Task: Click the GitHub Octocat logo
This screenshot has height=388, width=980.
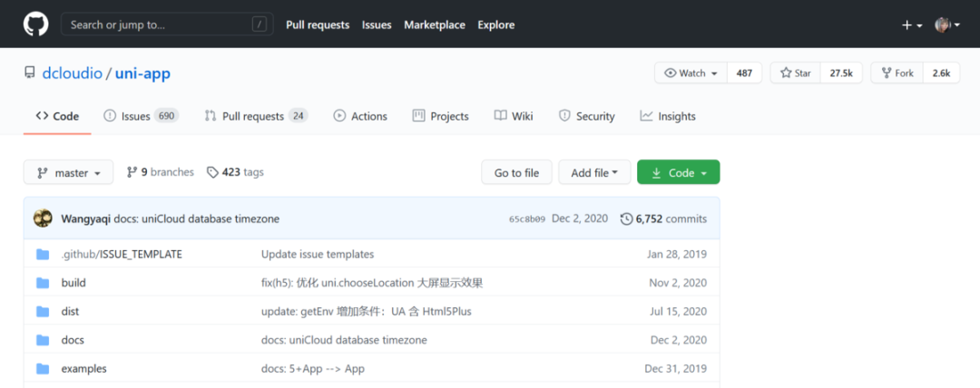Action: (35, 24)
